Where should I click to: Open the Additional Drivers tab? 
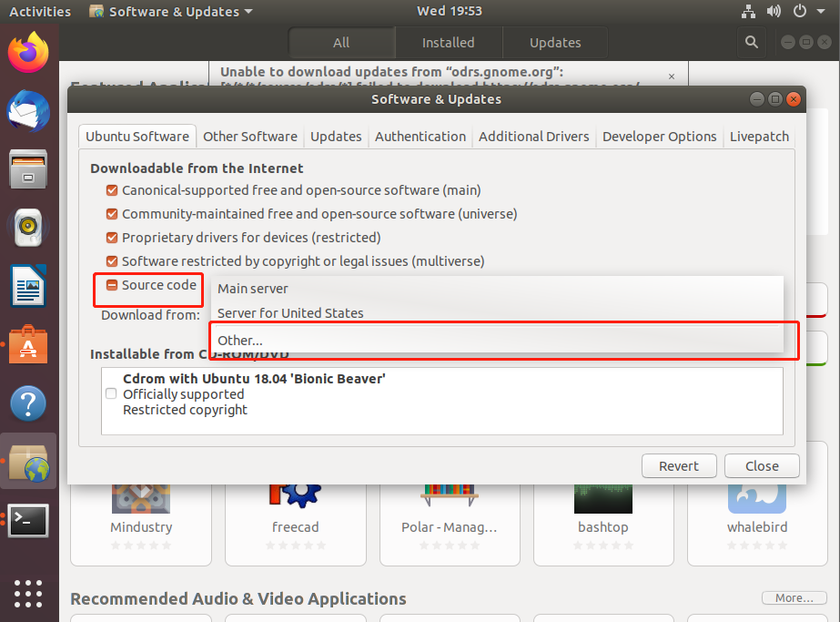click(x=534, y=137)
